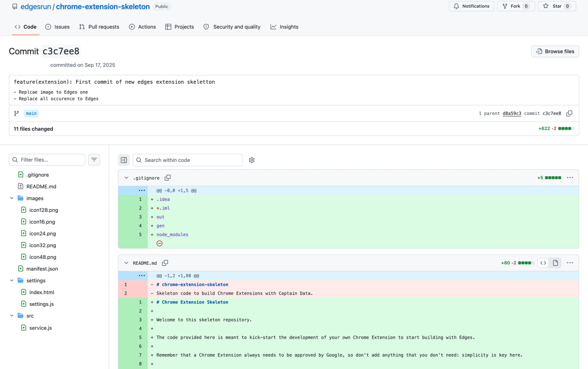This screenshot has height=369, width=588.
Task: Select settings.js in file tree
Action: tap(42, 304)
